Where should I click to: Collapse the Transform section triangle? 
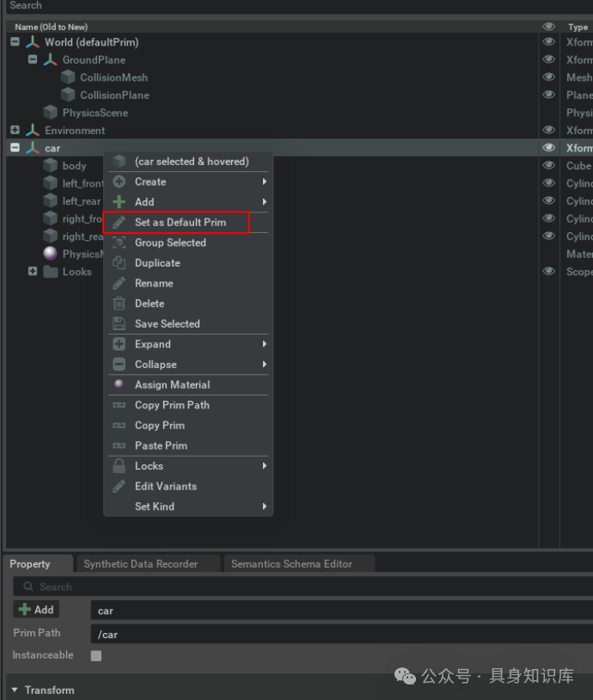coord(15,691)
